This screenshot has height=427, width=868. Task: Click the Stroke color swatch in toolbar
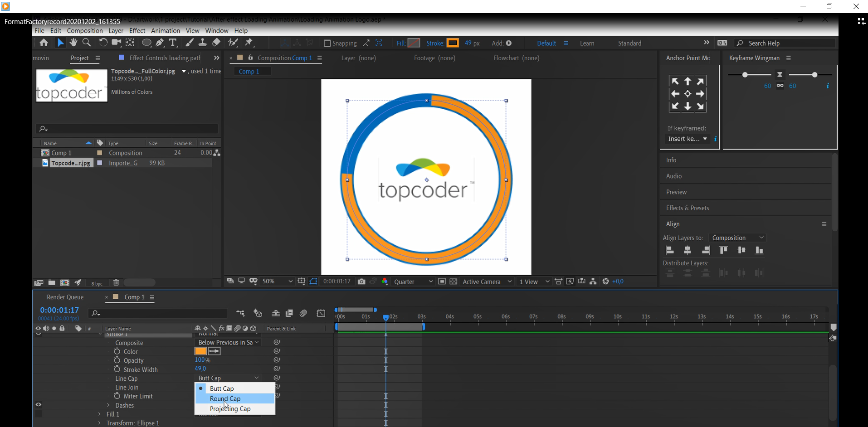pyautogui.click(x=453, y=43)
